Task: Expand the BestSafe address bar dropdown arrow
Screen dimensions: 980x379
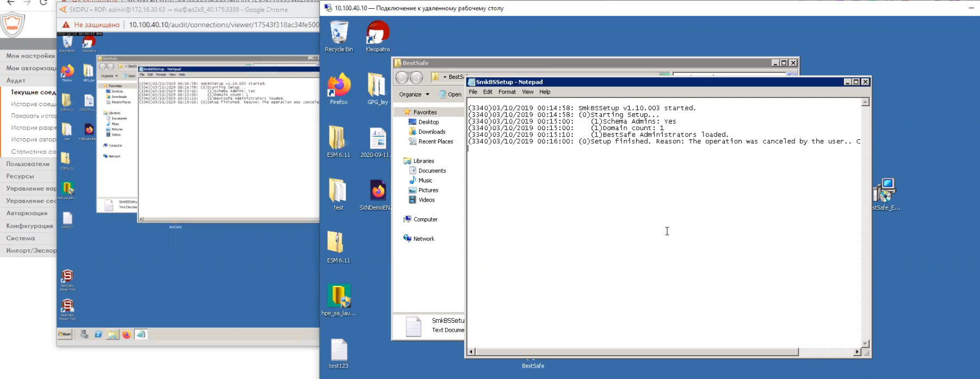Action: point(445,77)
